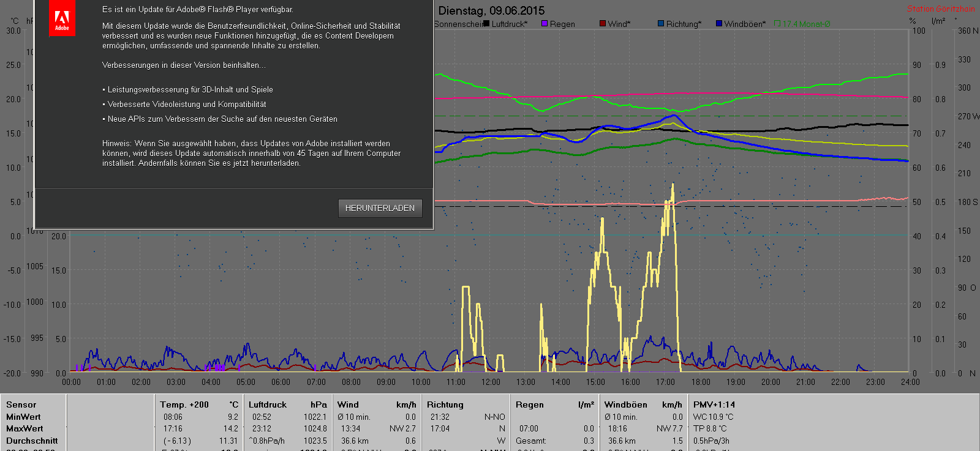Click the Windböen* legend label
The height and width of the screenshot is (451, 980).
coord(745,24)
